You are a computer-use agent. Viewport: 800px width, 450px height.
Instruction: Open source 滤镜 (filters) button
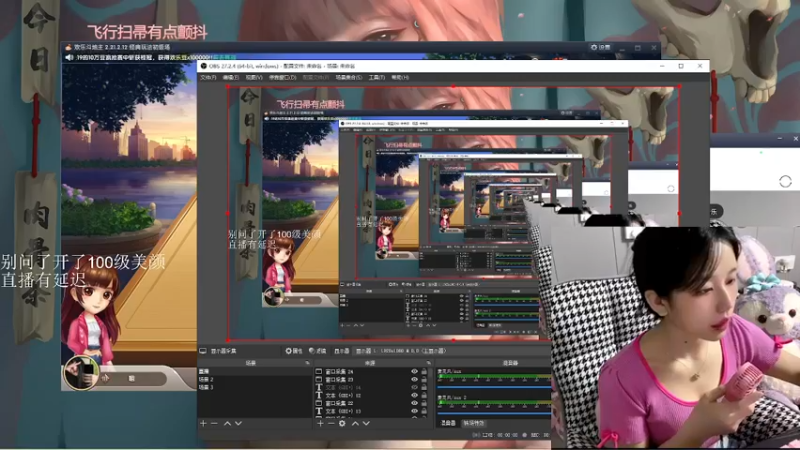pos(317,351)
